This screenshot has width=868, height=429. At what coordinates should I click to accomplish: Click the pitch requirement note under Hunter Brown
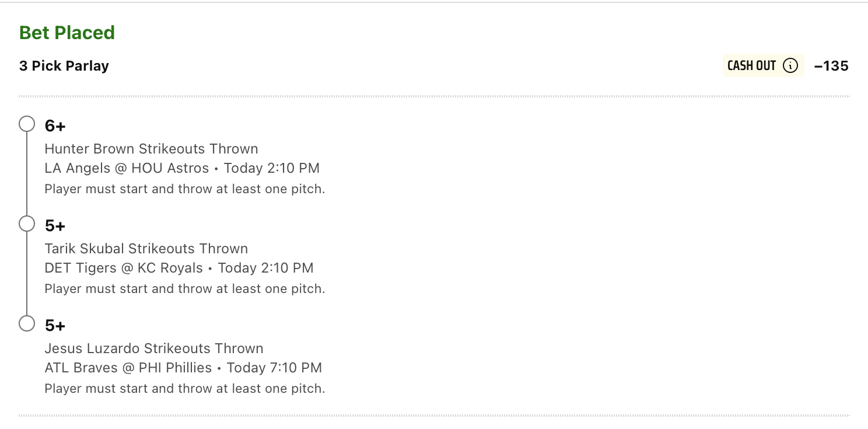pyautogui.click(x=184, y=189)
